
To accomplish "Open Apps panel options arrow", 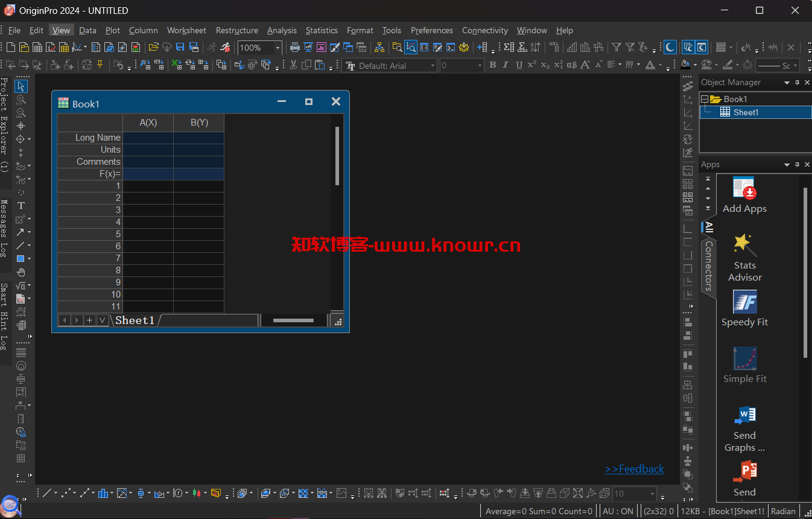I will pyautogui.click(x=787, y=164).
